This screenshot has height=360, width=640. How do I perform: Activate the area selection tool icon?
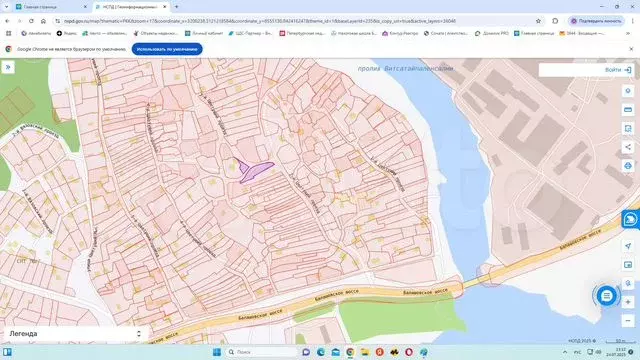tap(628, 128)
